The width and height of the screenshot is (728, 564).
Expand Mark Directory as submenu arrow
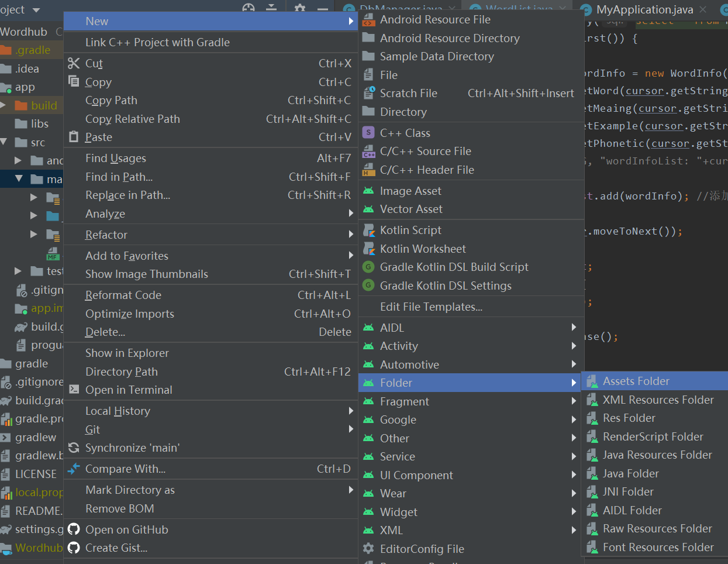(351, 490)
